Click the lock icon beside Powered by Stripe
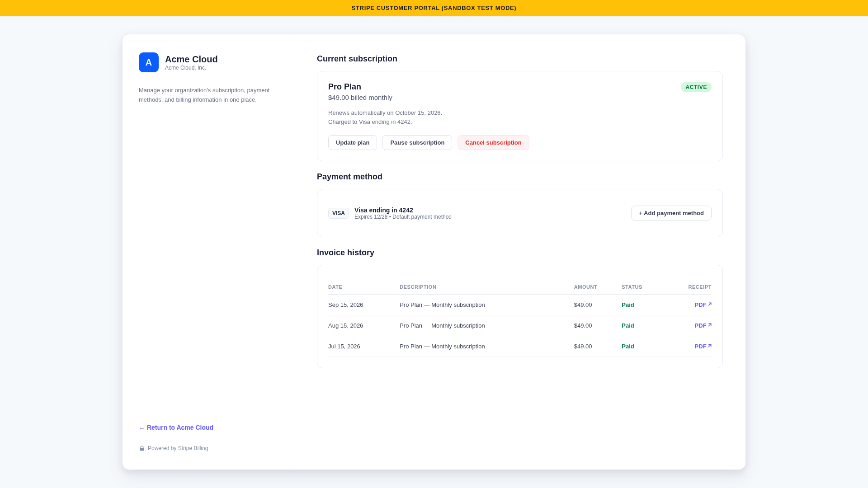The image size is (868, 488). [142, 448]
